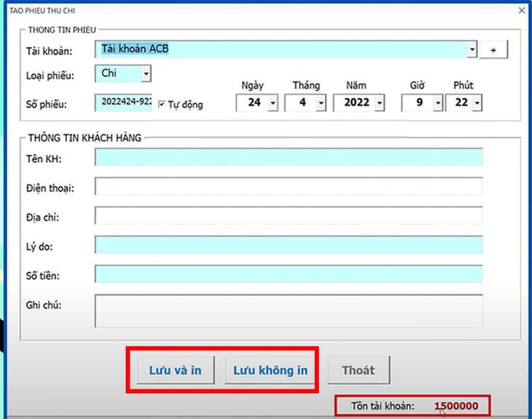Close the TAO PHIEU THU CHI dialog
532x419 pixels.
(x=522, y=10)
